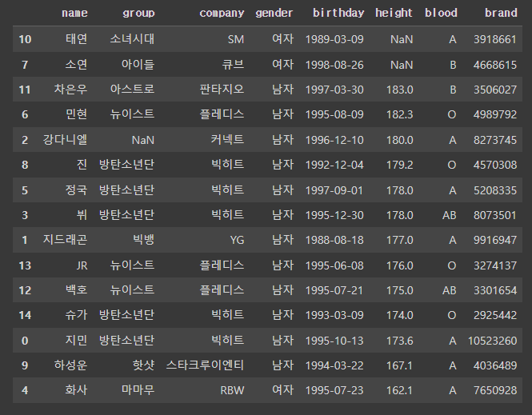Click brand value 10523260
This screenshot has width=532, height=415.
(x=492, y=341)
